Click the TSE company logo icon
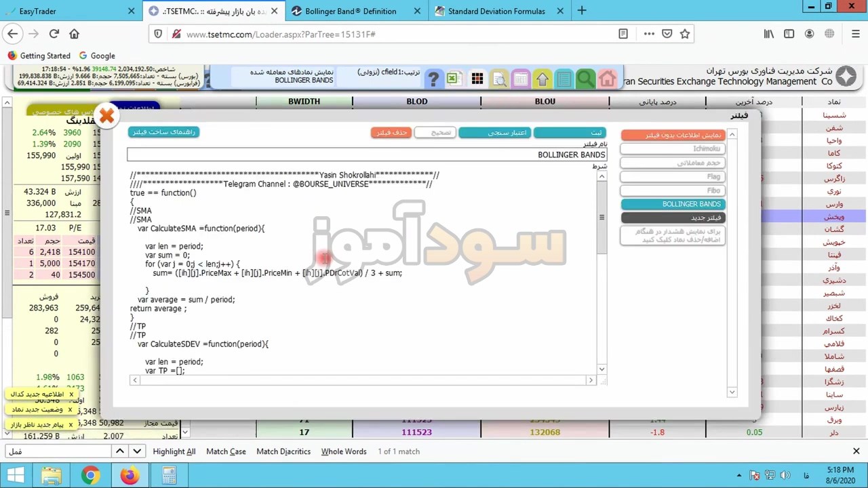The image size is (868, 488). (846, 76)
